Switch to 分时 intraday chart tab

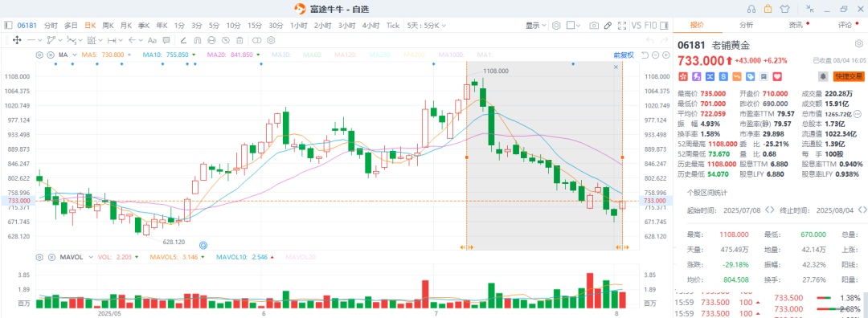click(51, 26)
